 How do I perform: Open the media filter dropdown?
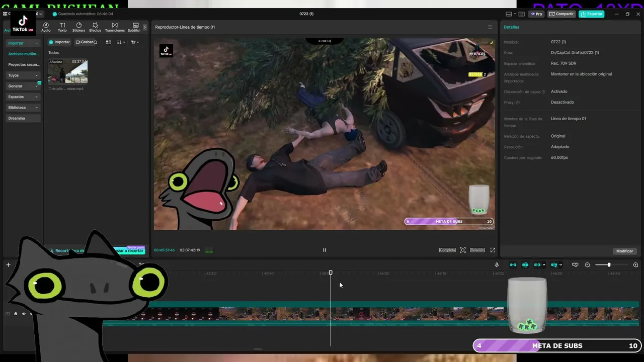(134, 42)
